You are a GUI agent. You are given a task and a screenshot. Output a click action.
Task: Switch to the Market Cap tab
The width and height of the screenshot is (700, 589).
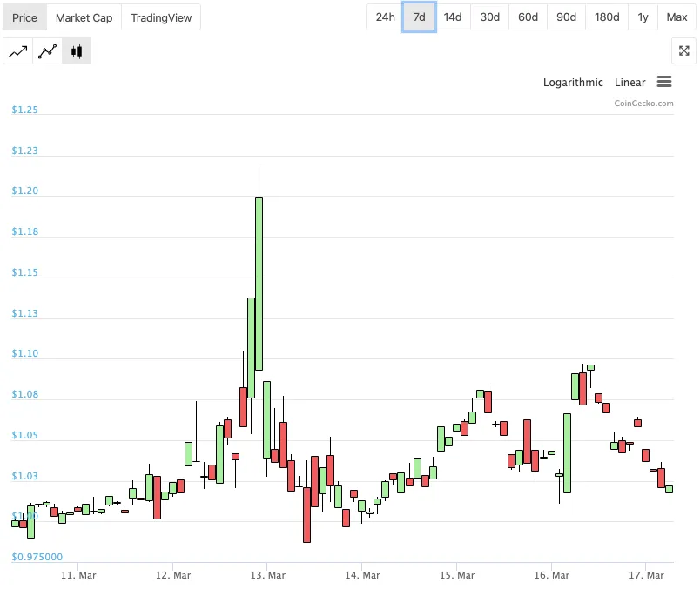click(84, 18)
